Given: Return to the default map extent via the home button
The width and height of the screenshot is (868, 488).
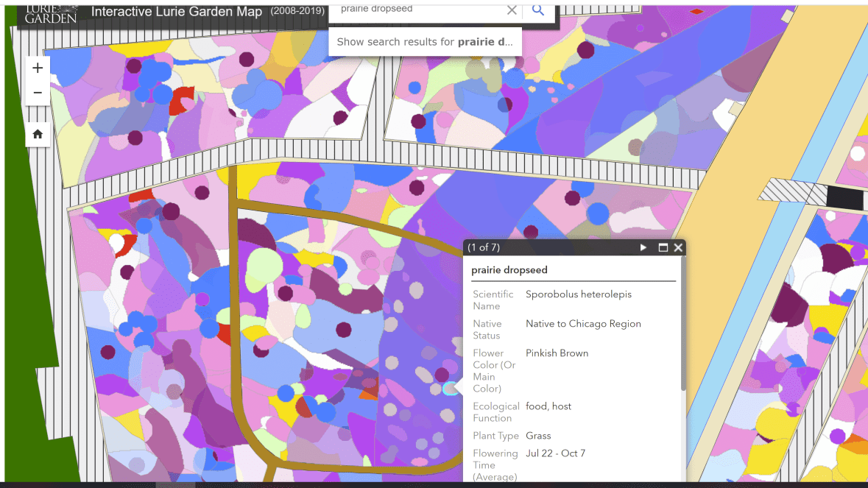Looking at the screenshot, I should [x=38, y=134].
